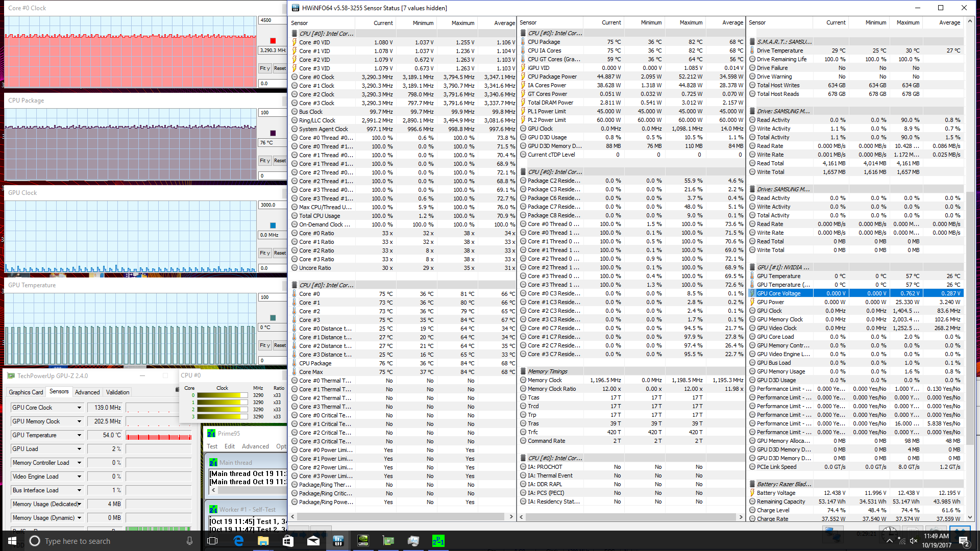Expand the Memory Controller Load dropdown
This screenshot has width=980, height=551.
click(x=79, y=463)
